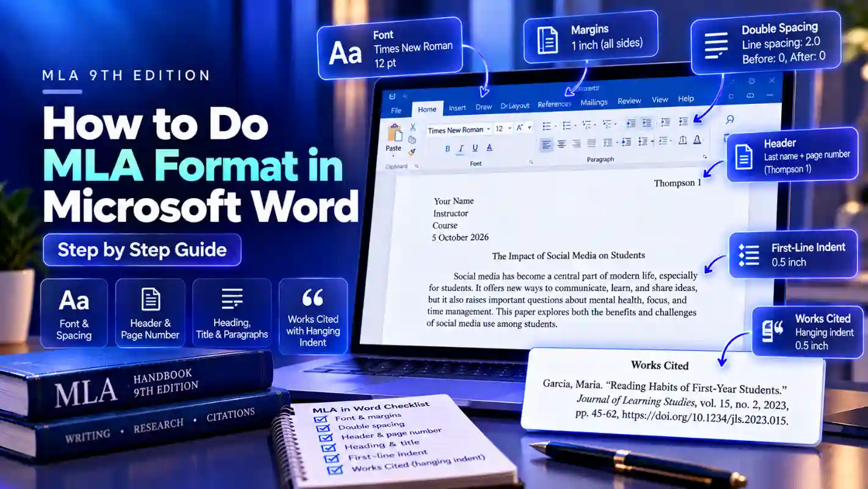The height and width of the screenshot is (489, 868).
Task: Click the Increase Font Size icon
Action: click(520, 128)
